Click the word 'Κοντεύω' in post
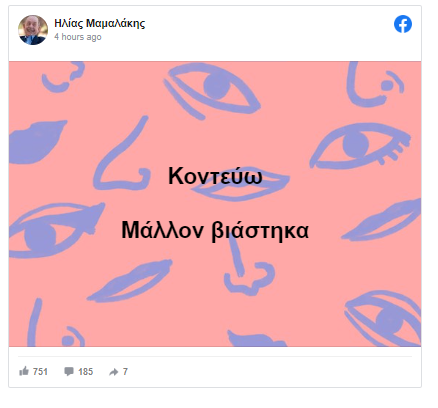 pyautogui.click(x=215, y=176)
